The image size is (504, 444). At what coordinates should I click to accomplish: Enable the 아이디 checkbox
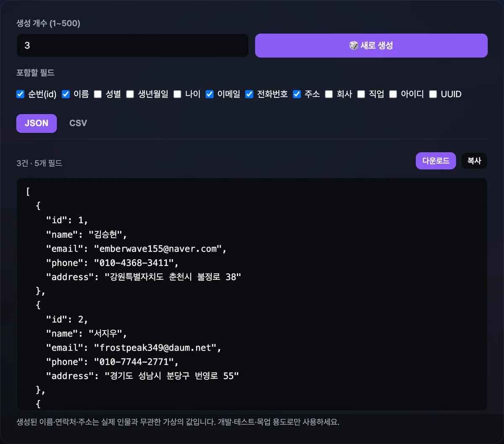tap(393, 94)
